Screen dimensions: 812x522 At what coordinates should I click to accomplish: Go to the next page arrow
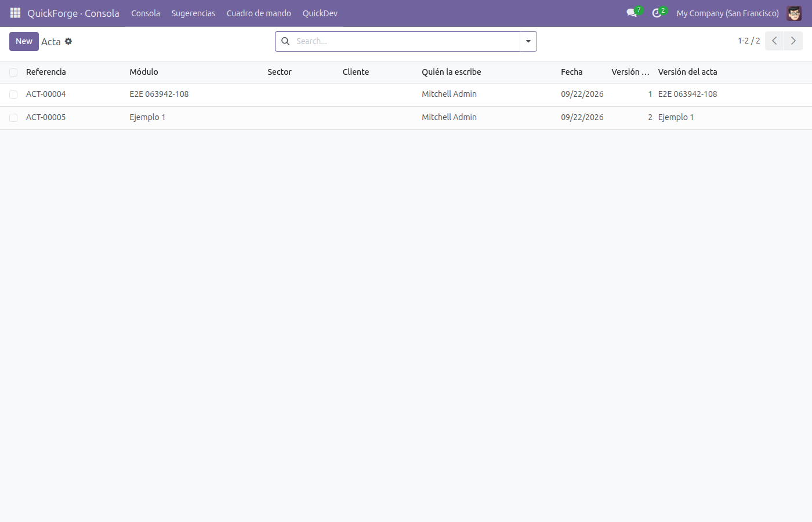pos(793,41)
